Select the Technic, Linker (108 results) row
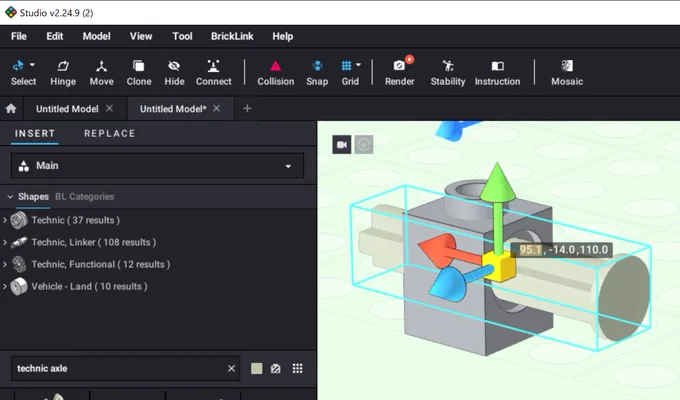 pyautogui.click(x=94, y=242)
